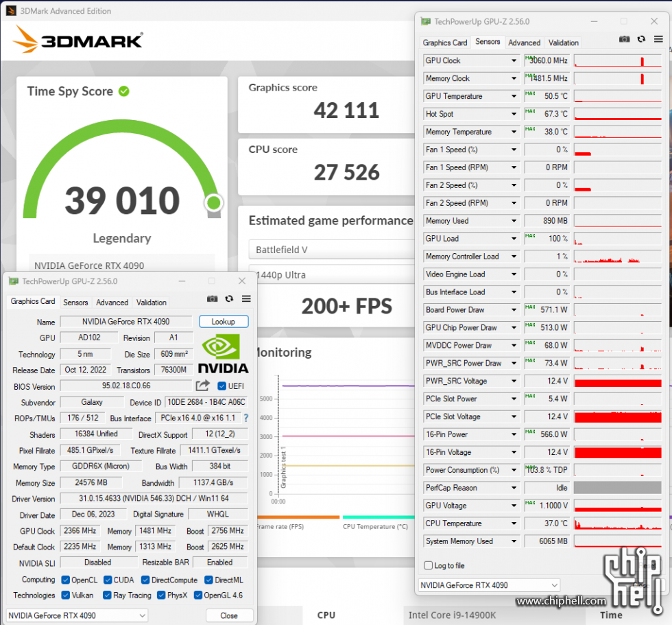Click the BIOS export share icon
Viewport: 672px width, 625px height.
(x=203, y=386)
